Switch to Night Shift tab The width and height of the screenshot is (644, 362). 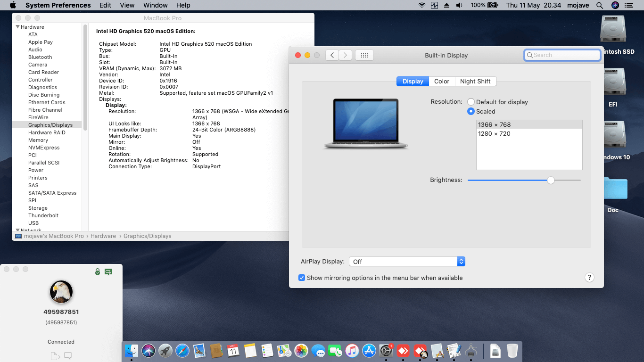(x=475, y=81)
